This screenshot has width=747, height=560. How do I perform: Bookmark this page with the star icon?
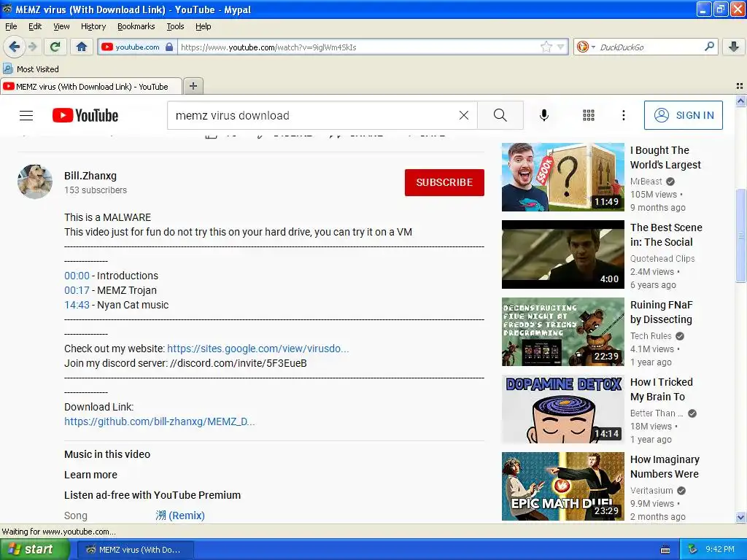click(x=546, y=47)
